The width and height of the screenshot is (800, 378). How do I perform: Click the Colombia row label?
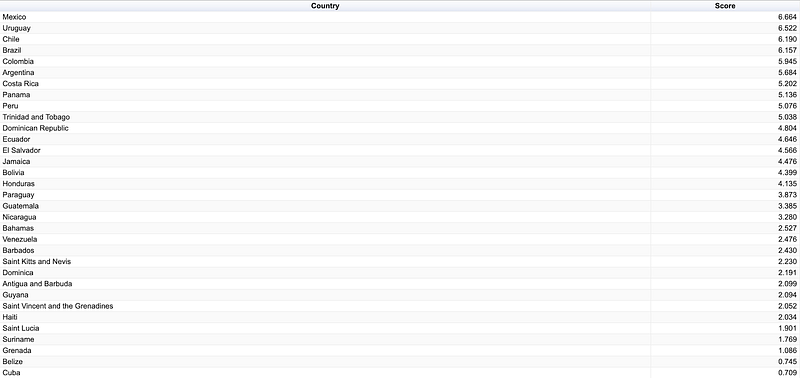[x=18, y=61]
